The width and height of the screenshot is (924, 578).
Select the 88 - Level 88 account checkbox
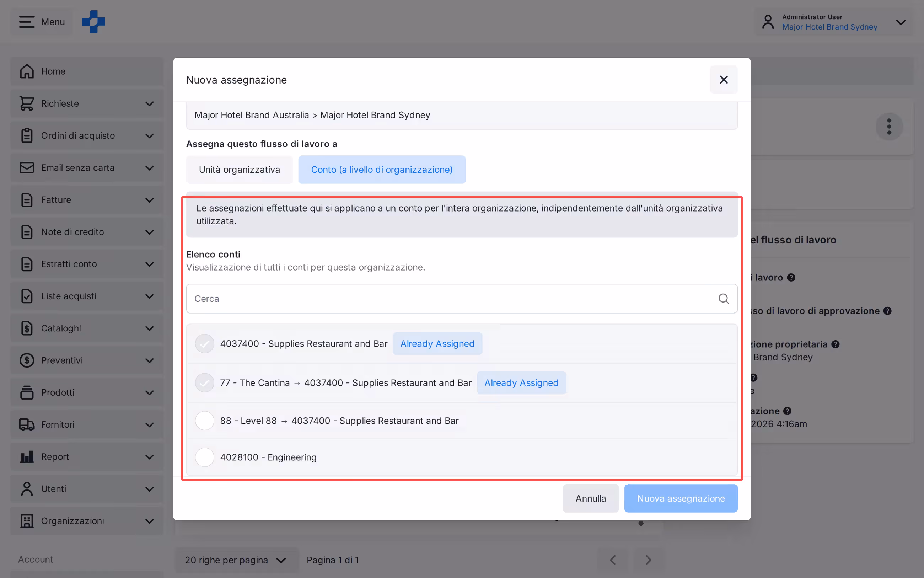coord(204,421)
